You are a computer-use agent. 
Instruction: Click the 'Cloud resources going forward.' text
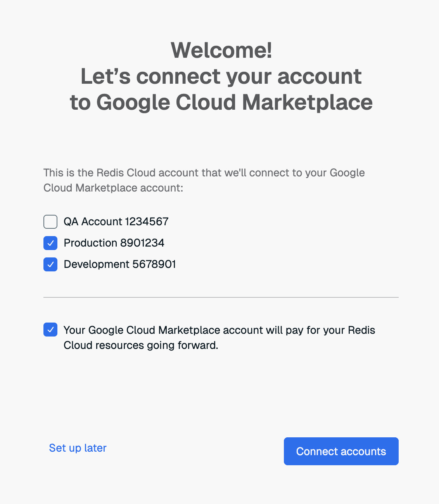(141, 345)
